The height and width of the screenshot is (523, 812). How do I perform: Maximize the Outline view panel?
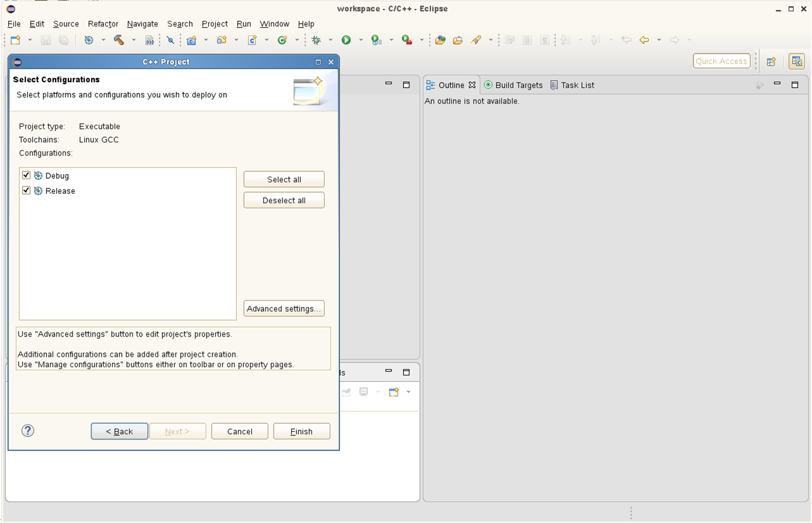click(795, 85)
